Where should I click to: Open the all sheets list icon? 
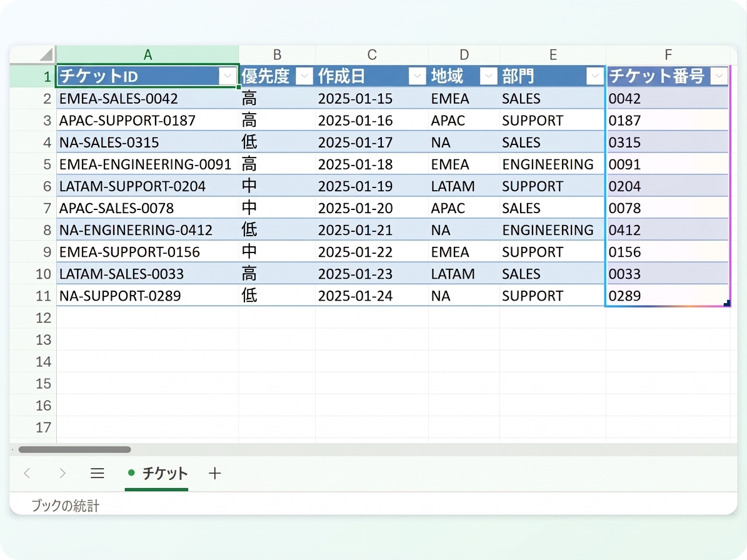[x=97, y=473]
